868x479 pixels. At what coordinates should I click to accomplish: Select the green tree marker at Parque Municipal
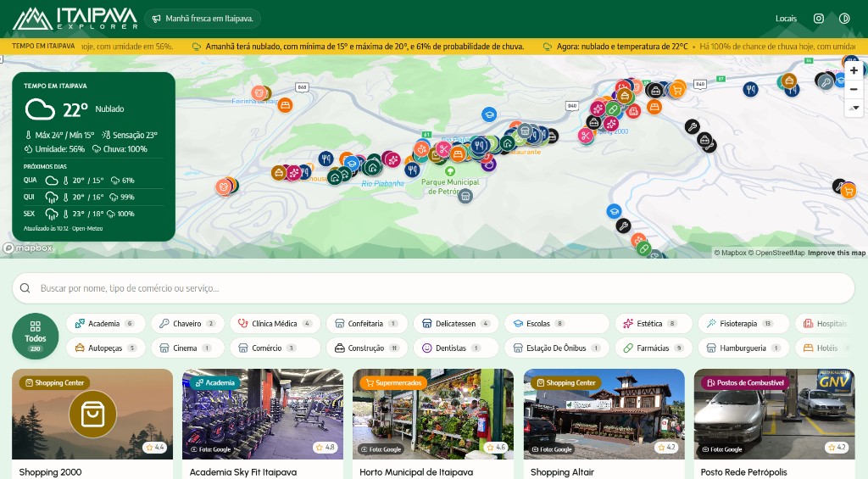click(450, 171)
